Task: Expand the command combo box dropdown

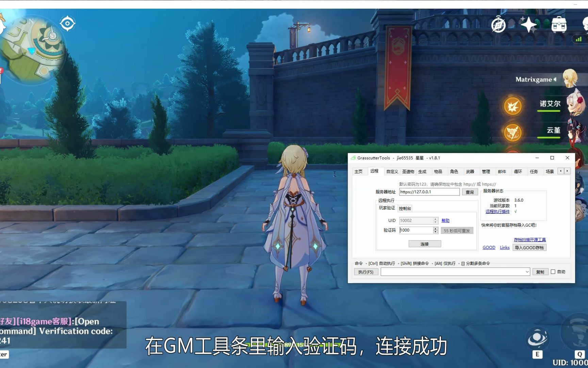Action: point(527,272)
